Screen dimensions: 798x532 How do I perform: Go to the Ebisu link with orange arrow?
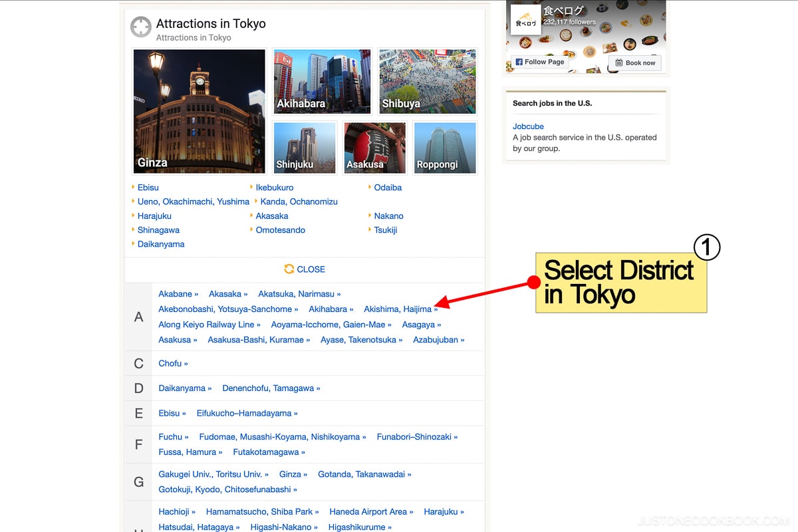(148, 188)
